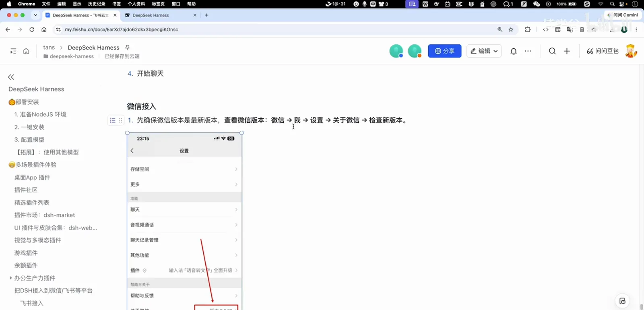Open the translate extension icon

click(x=570, y=29)
